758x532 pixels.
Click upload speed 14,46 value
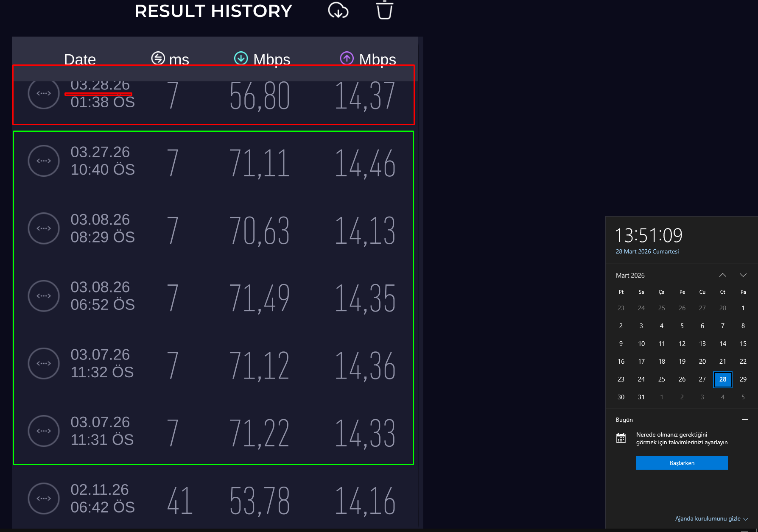click(365, 163)
